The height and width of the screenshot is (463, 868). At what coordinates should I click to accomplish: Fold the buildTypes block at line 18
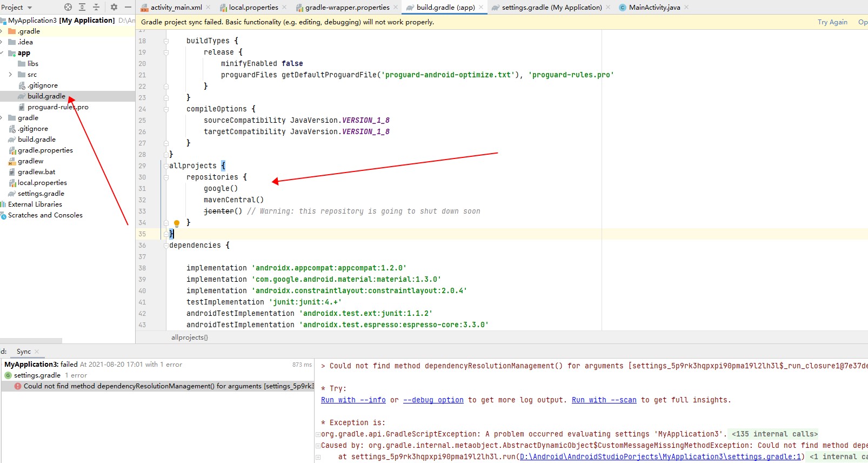[166, 41]
